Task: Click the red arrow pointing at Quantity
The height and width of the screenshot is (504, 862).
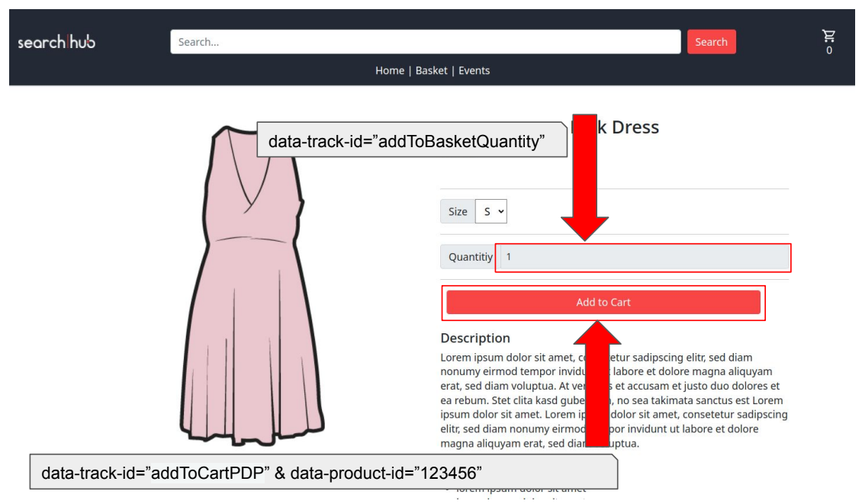Action: coord(584,177)
